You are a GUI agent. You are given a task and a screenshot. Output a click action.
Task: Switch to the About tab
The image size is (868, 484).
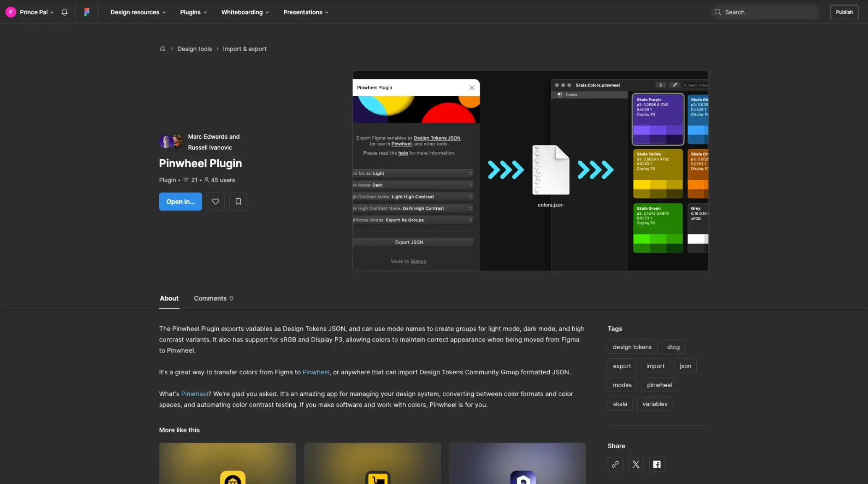tap(169, 298)
